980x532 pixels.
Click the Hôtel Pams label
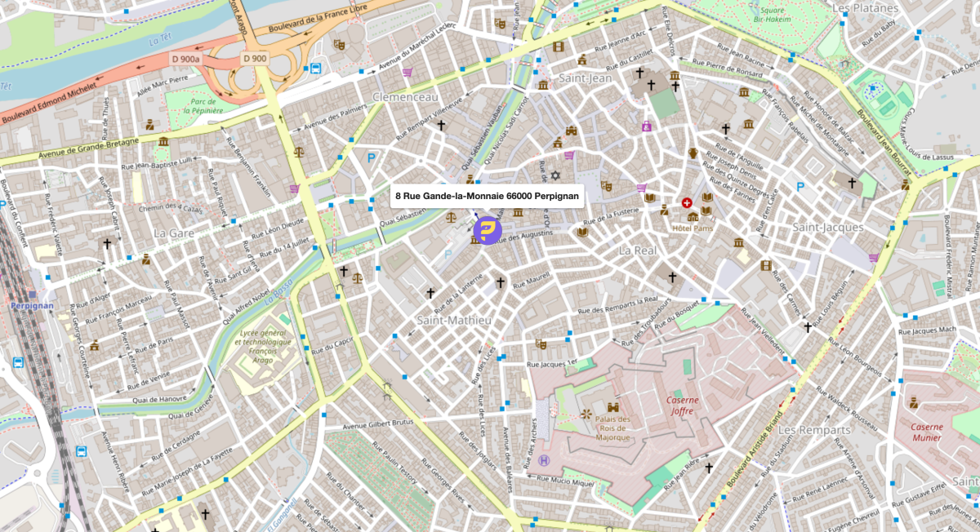click(693, 228)
